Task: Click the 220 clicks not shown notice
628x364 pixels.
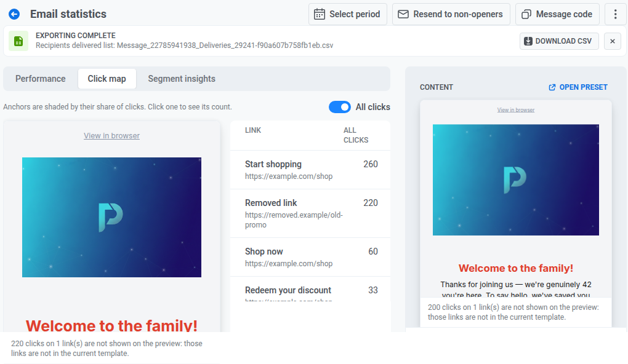Action: click(107, 349)
